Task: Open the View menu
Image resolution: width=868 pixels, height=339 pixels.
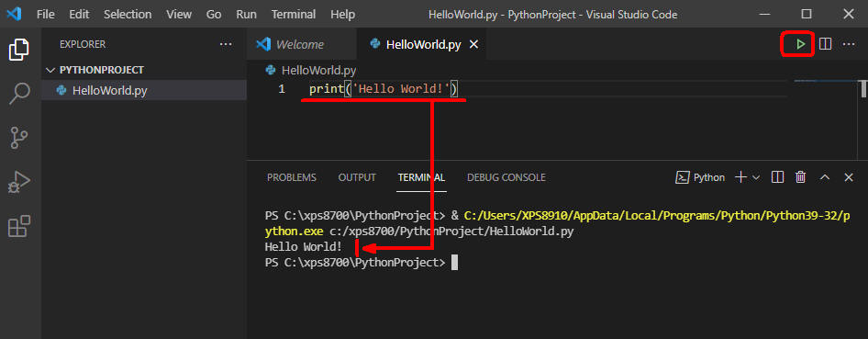Action: [x=179, y=15]
